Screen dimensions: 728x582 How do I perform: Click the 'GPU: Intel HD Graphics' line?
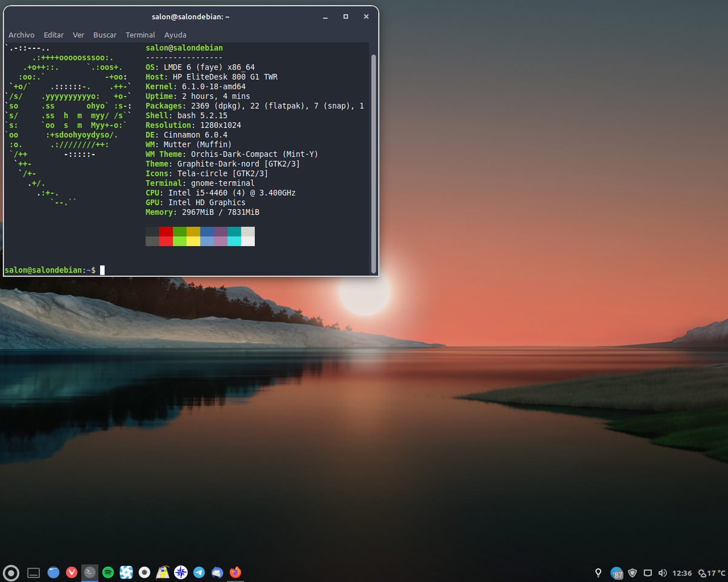pyautogui.click(x=195, y=202)
